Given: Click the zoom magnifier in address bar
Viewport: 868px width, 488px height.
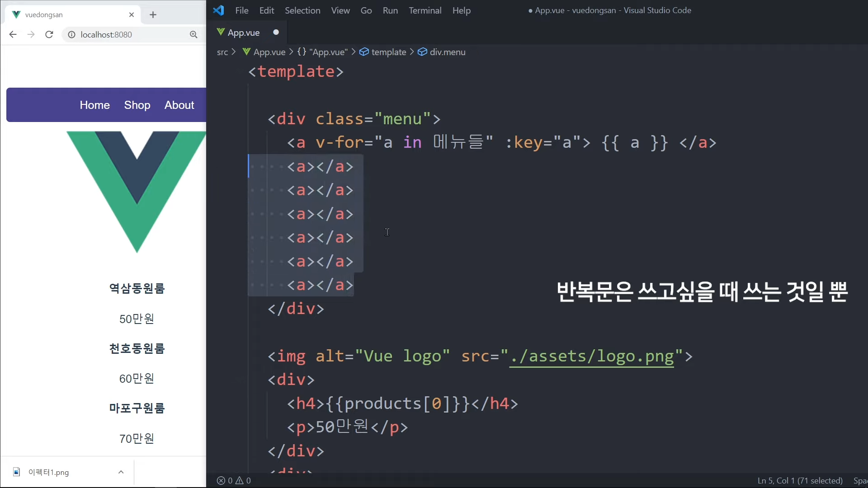Looking at the screenshot, I should pos(193,34).
